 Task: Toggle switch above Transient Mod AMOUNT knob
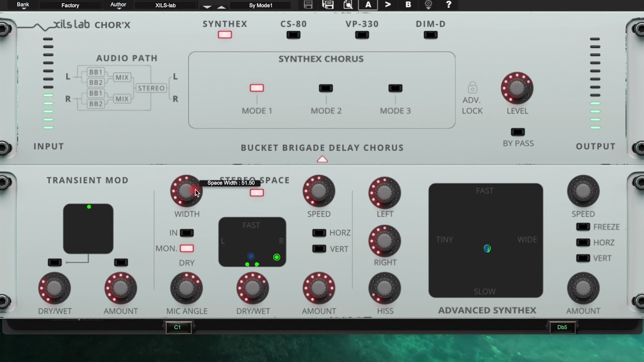click(x=121, y=262)
